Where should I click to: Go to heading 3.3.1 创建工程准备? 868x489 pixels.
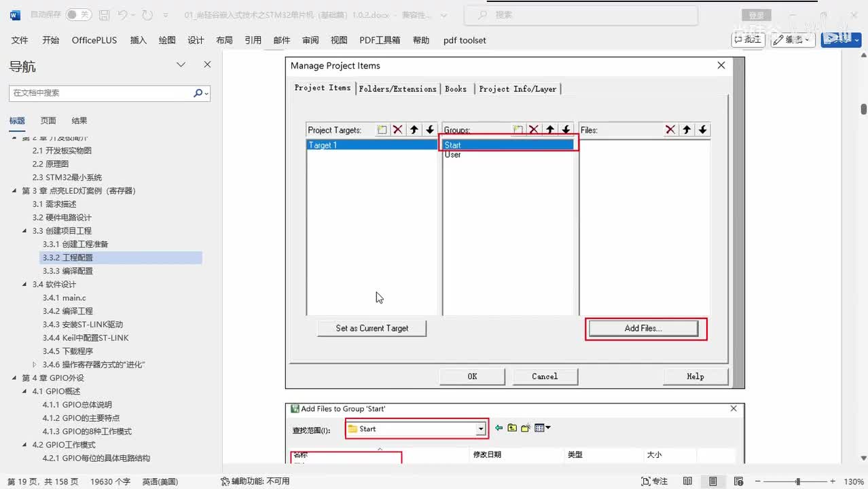pos(75,244)
